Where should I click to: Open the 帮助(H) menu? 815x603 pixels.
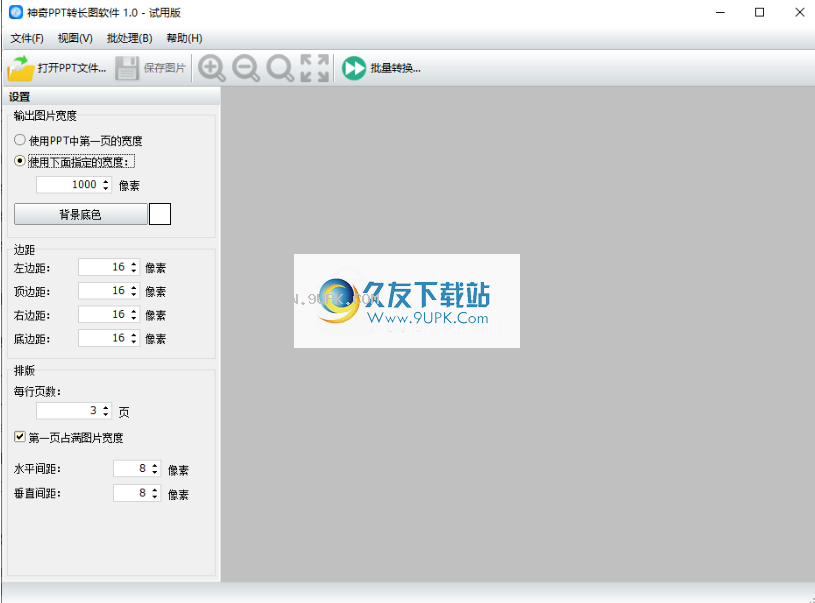[x=184, y=38]
